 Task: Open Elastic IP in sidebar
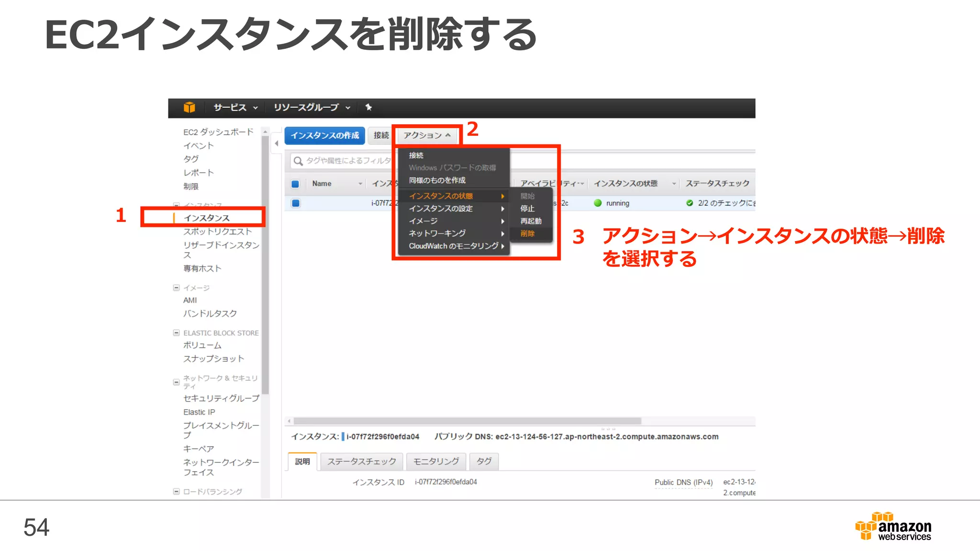199,412
